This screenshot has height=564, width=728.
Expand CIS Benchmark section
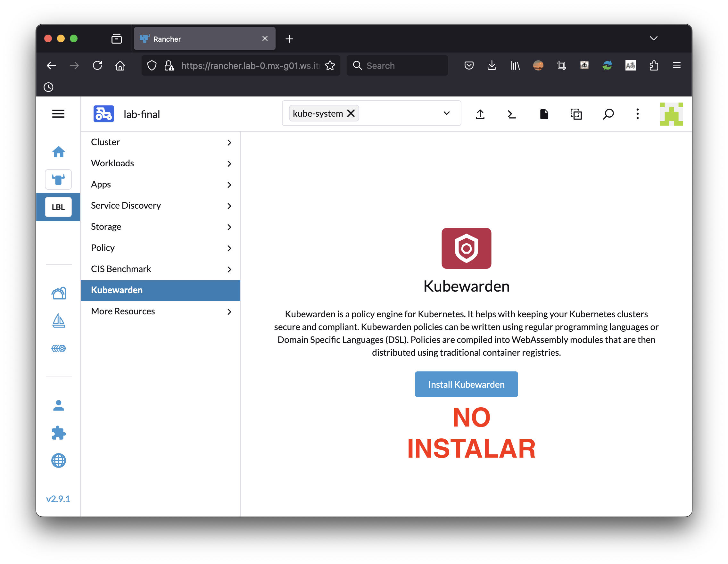tap(160, 269)
